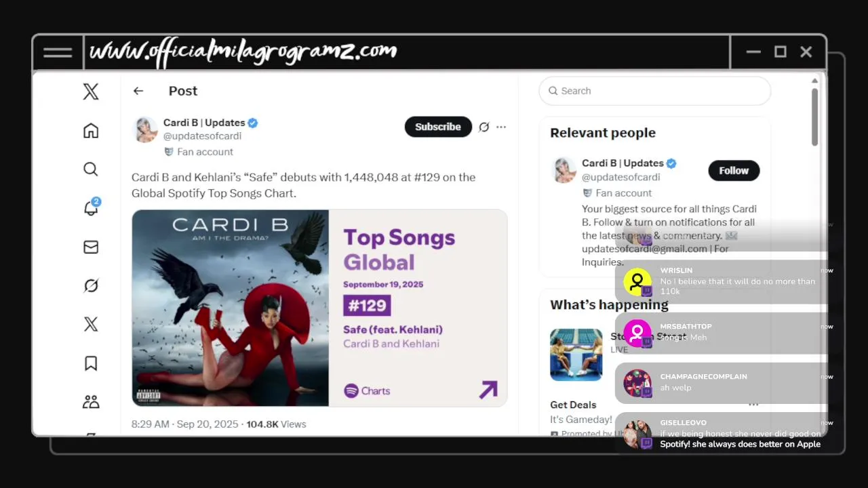Click WRISLIN's yellow chat avatar
This screenshot has height=488, width=868.
click(637, 282)
